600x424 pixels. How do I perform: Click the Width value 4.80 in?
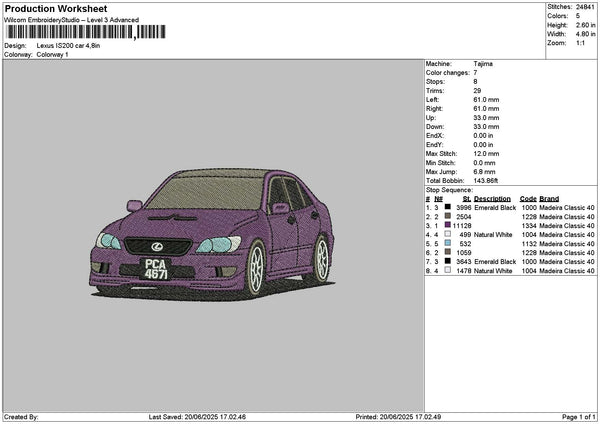click(x=585, y=34)
